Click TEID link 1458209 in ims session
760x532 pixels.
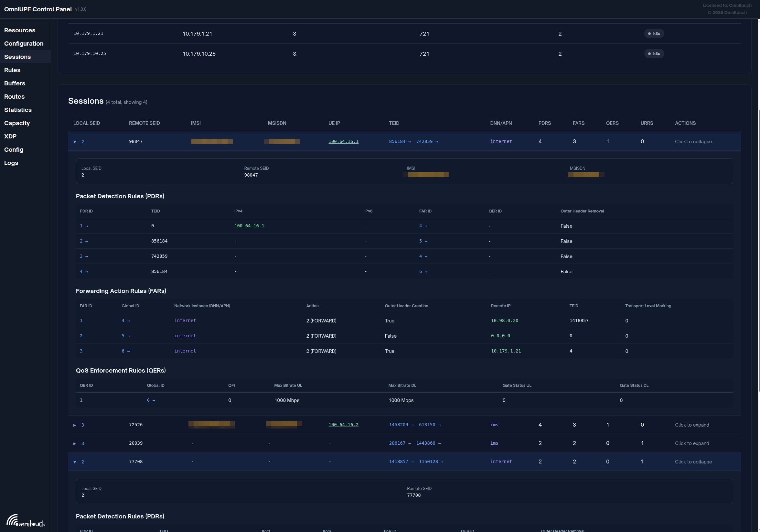pyautogui.click(x=401, y=425)
